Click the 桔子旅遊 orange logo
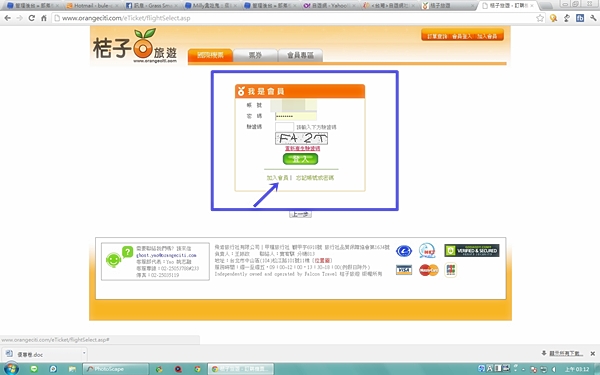Viewport: 600px width, 375px height. tap(135, 46)
